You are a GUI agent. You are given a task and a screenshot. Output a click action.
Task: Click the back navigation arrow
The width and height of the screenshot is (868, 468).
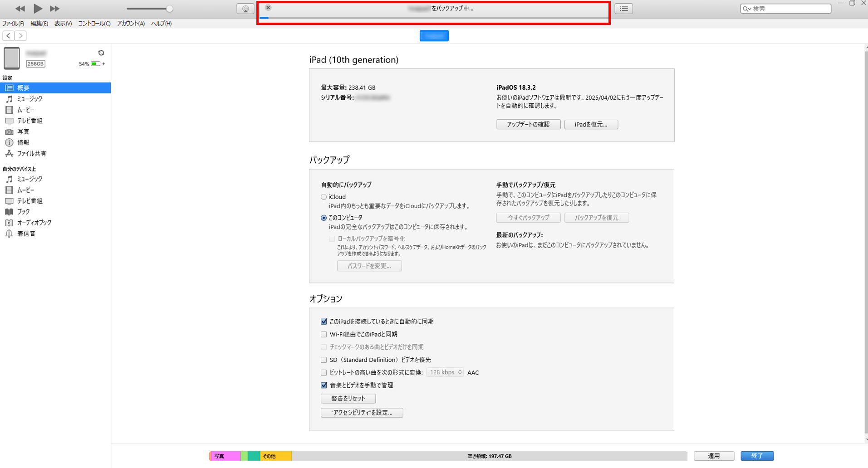pyautogui.click(x=9, y=36)
